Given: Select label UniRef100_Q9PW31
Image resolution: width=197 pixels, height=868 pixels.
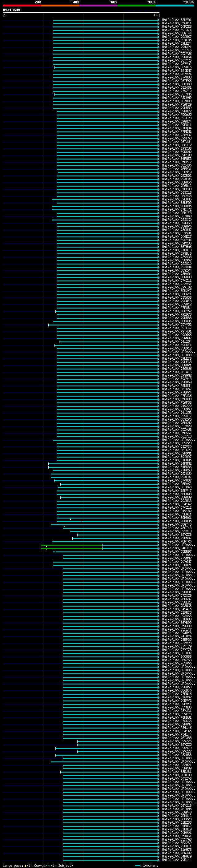Looking at the screenshot, I should click(177, 592).
